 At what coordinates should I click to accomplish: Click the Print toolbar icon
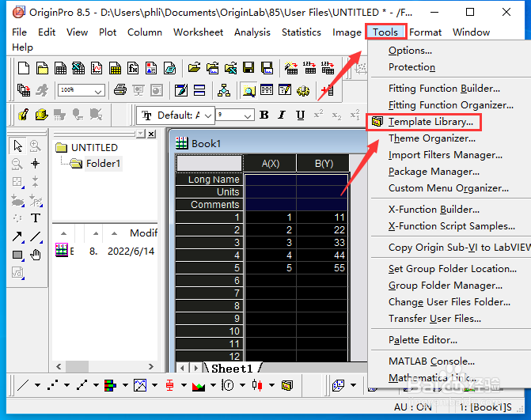point(120,90)
